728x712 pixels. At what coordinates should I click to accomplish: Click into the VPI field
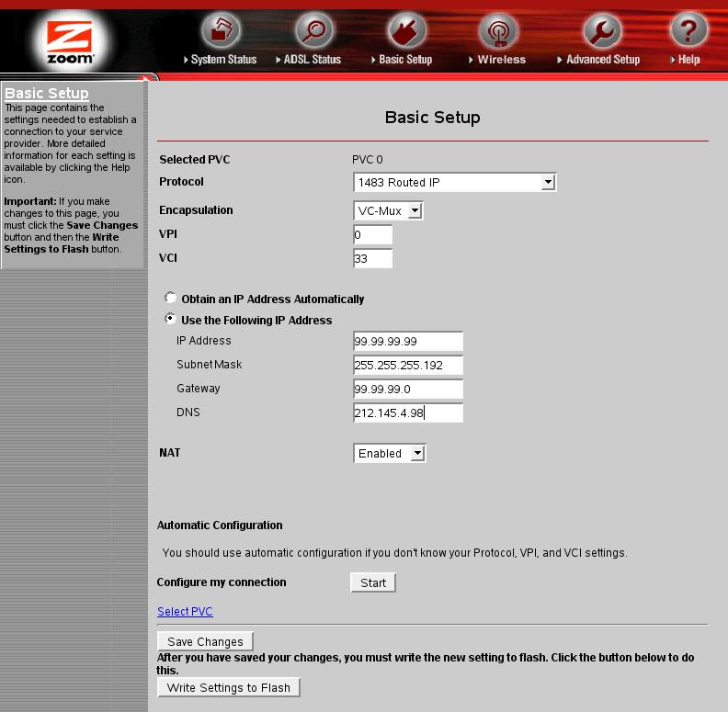(373, 235)
